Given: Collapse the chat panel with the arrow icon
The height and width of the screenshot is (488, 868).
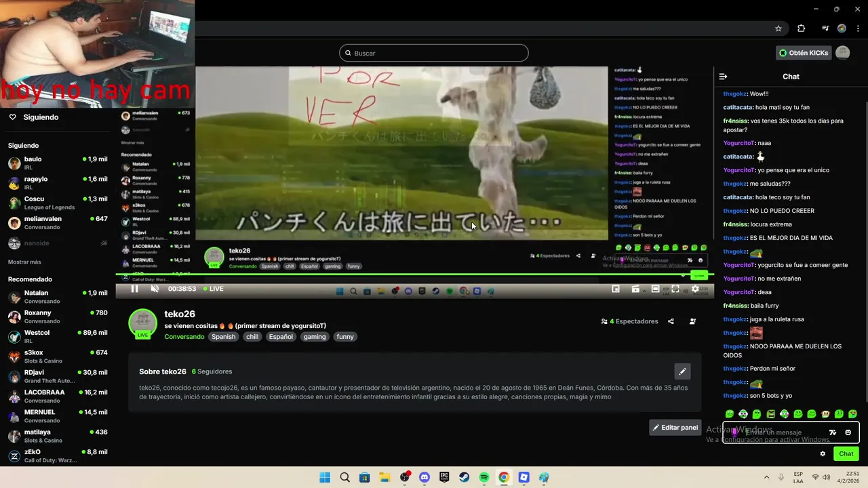Looking at the screenshot, I should click(723, 77).
